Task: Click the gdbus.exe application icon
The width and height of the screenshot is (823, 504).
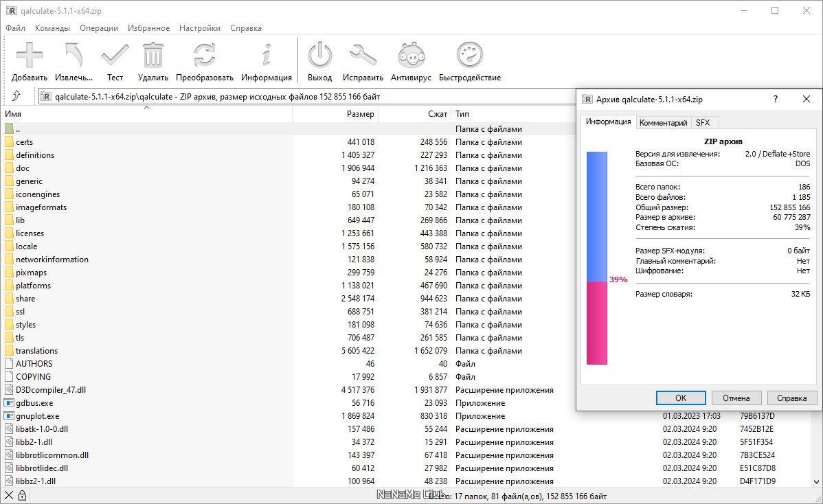Action: tap(9, 403)
